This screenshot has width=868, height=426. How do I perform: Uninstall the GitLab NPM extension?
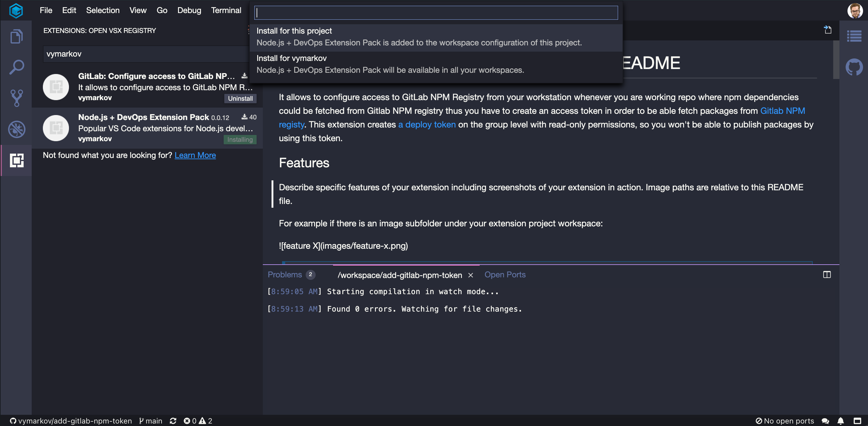coord(240,98)
